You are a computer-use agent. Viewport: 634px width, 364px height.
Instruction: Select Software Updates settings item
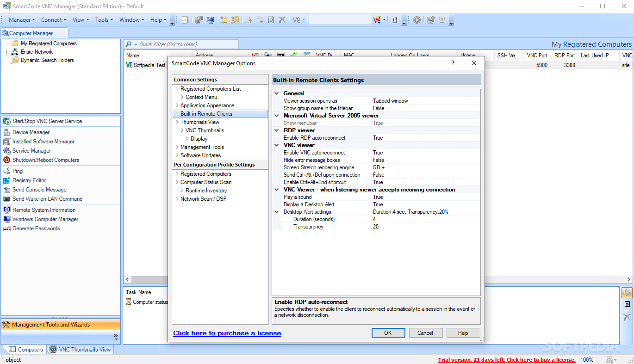tap(201, 155)
